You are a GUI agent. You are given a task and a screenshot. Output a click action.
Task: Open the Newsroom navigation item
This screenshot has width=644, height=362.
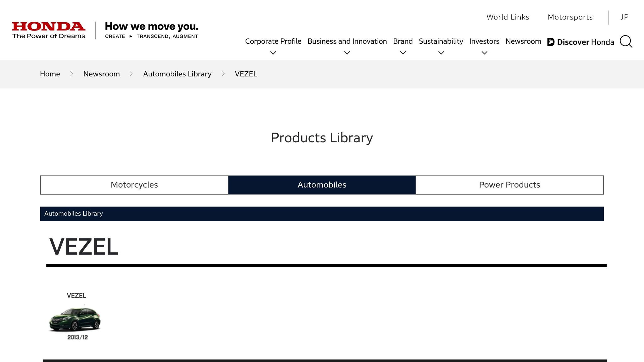tap(523, 41)
